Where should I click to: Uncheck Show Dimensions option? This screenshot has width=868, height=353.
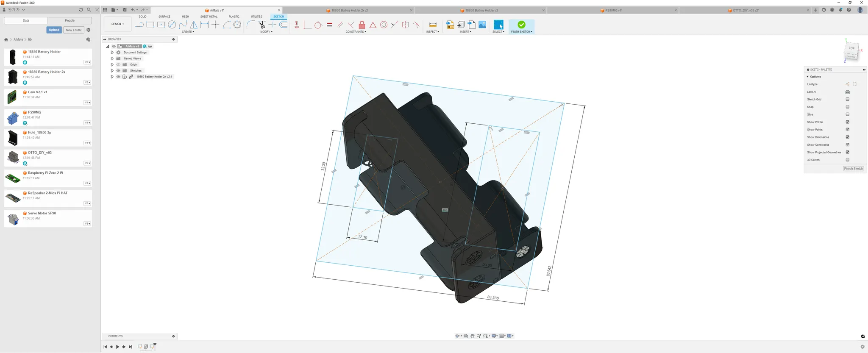(848, 137)
